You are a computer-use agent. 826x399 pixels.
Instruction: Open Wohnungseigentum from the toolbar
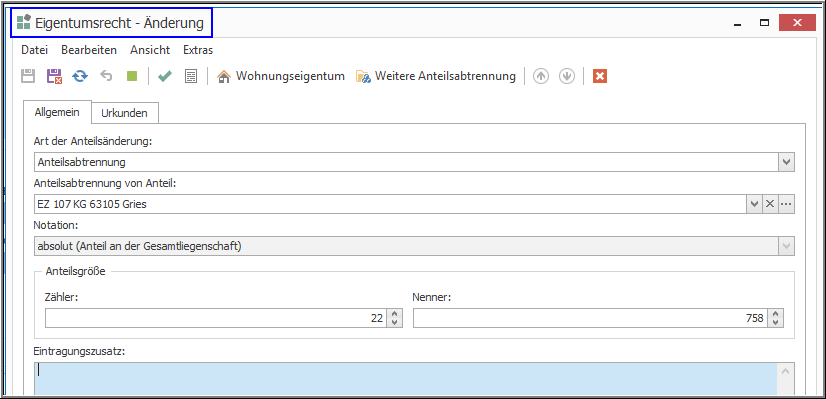pyautogui.click(x=281, y=76)
